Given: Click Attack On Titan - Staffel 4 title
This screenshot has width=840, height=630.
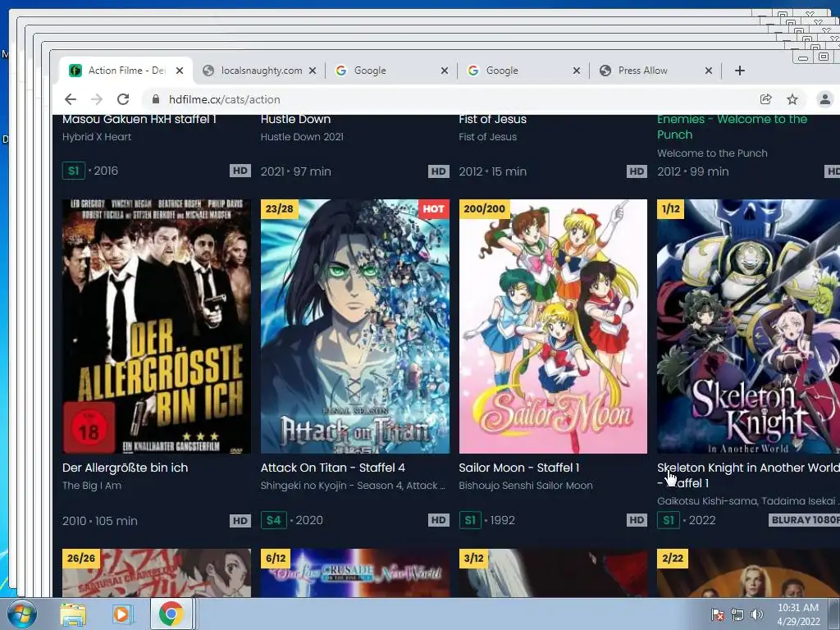Looking at the screenshot, I should pos(333,468).
